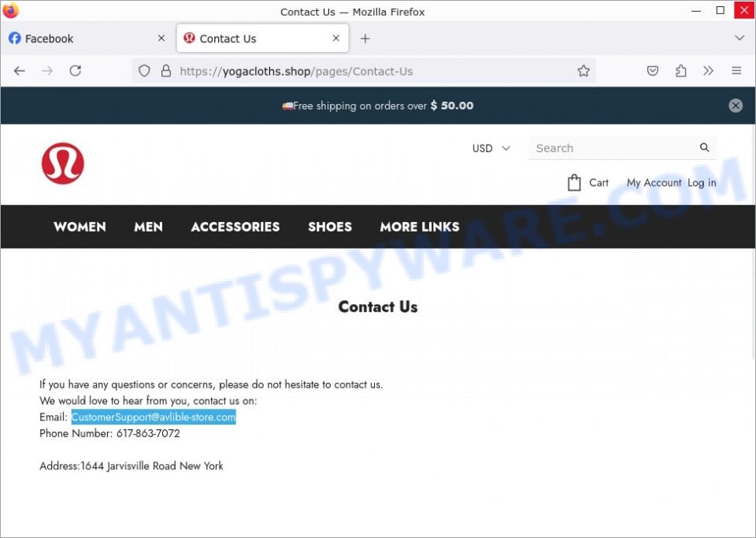Click the forward navigation arrow
The width and height of the screenshot is (756, 538).
[x=47, y=72]
